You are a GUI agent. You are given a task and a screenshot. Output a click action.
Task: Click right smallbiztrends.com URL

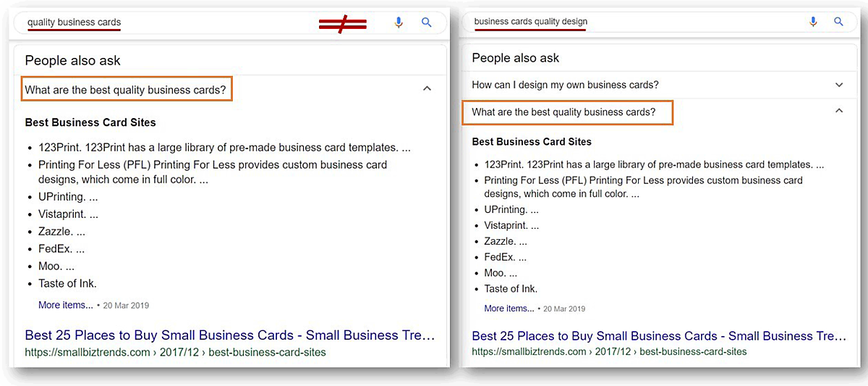coord(609,352)
